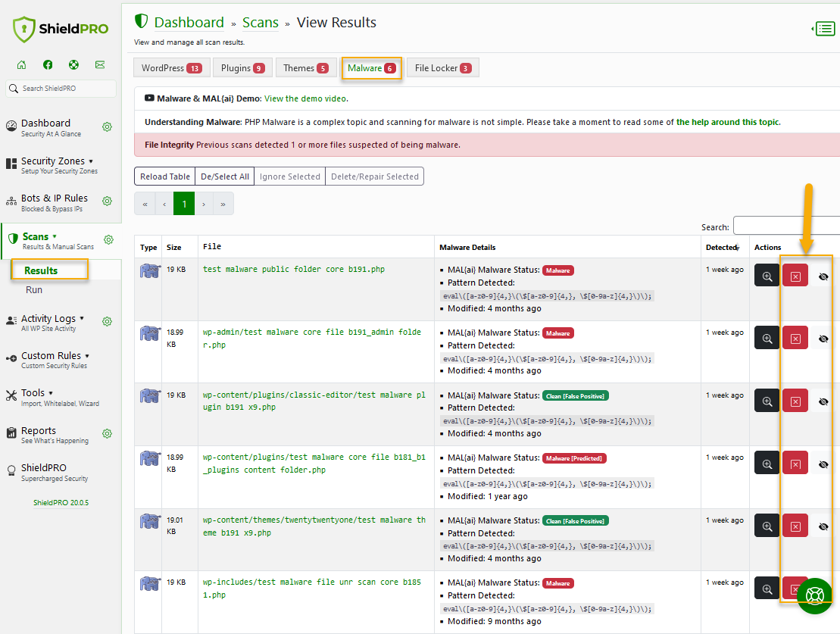Inspect classic-editor plugin b191 x9.php file

[x=767, y=401]
